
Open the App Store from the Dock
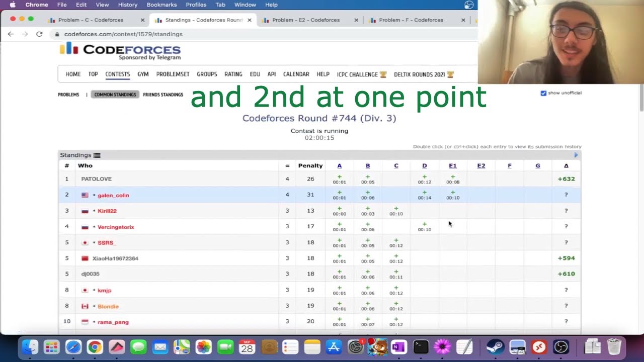(x=334, y=347)
